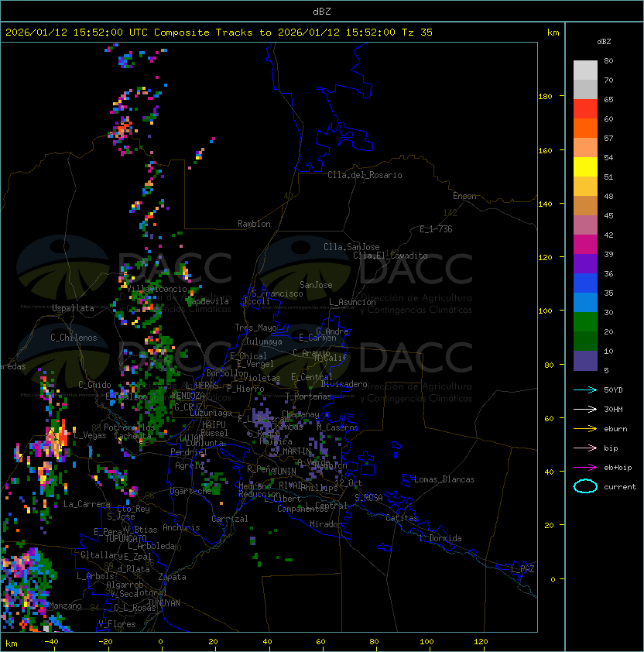644x652 pixels.
Task: Pick the dark orange 57-60 dBZ swatch
Action: tap(585, 128)
